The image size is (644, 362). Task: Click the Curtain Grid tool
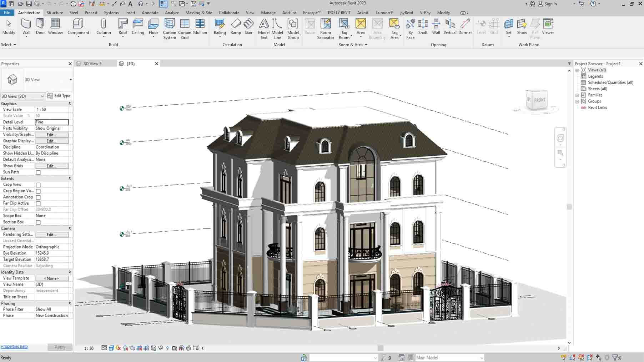point(185,29)
